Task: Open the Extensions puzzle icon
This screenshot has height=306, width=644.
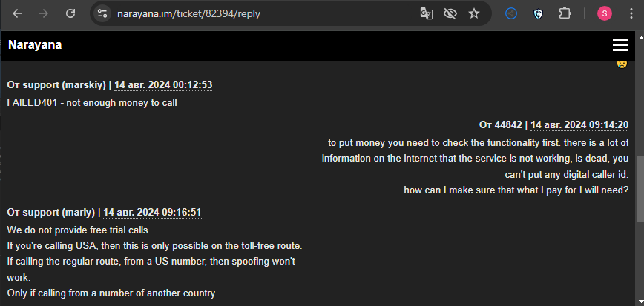Action: pyautogui.click(x=565, y=13)
